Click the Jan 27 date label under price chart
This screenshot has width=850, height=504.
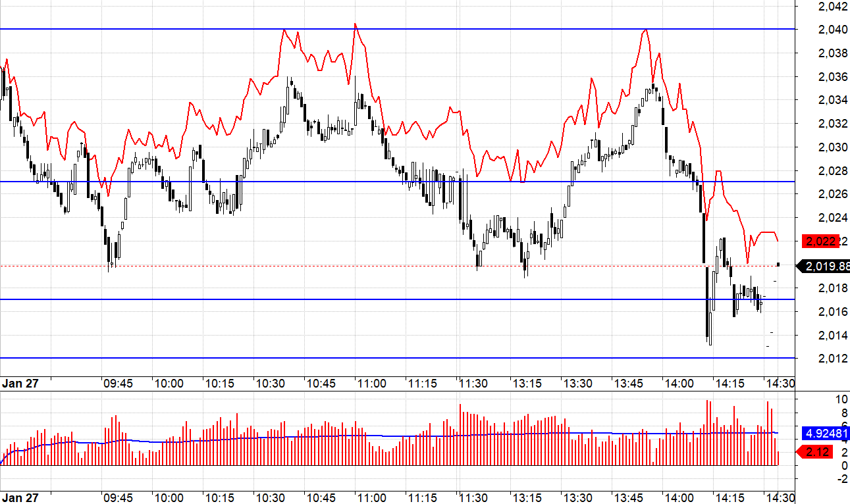point(19,384)
